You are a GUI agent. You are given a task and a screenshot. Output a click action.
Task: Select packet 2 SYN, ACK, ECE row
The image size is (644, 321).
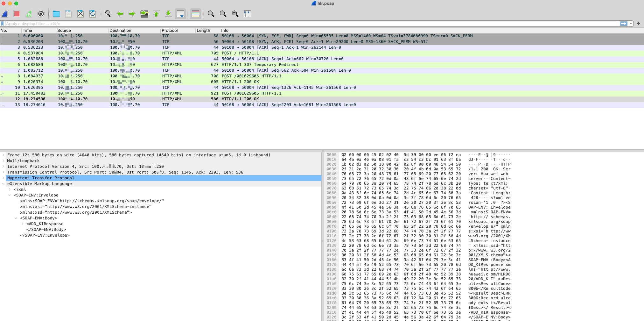[x=322, y=42]
